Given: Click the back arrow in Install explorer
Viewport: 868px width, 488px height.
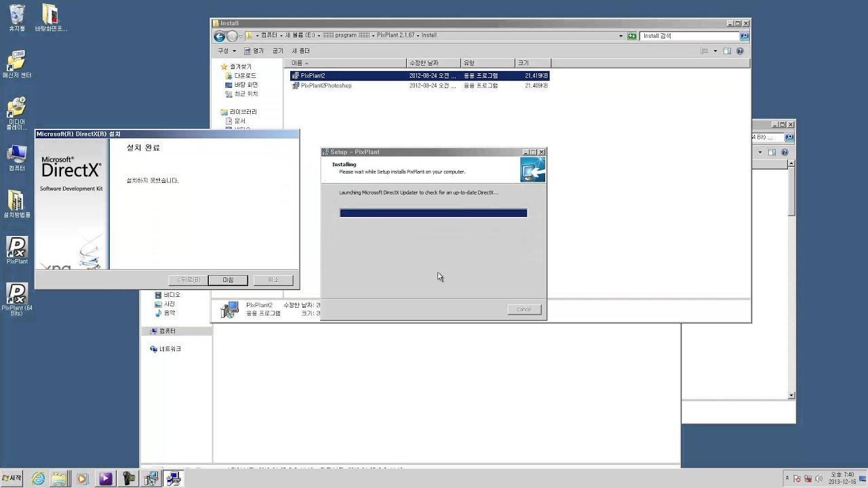Looking at the screenshot, I should tap(220, 36).
